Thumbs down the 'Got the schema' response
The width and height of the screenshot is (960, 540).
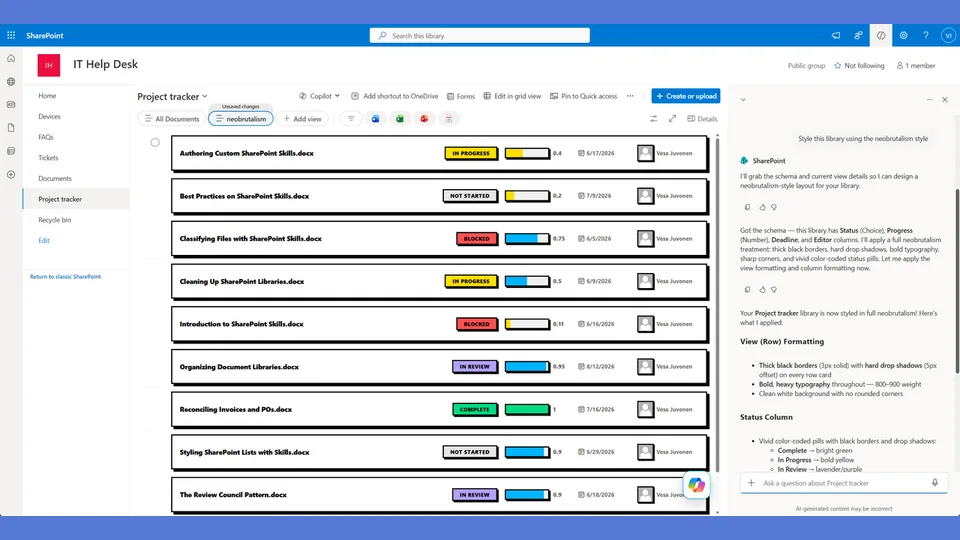774,290
